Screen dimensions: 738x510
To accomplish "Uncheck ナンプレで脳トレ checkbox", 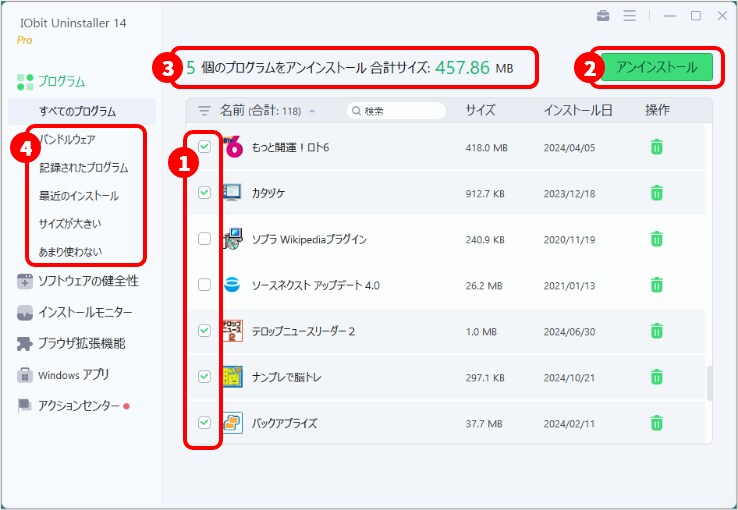I will coord(204,376).
